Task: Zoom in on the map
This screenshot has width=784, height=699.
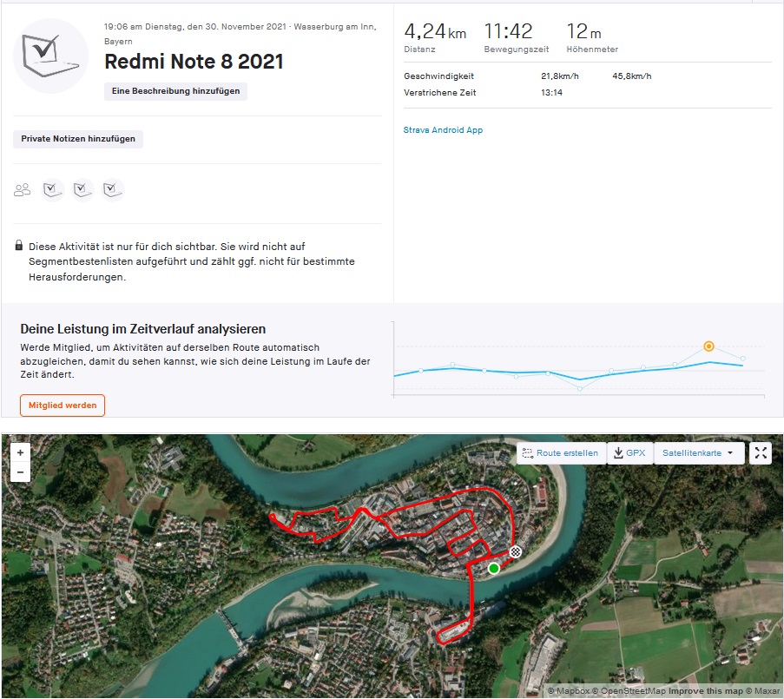Action: pos(20,452)
